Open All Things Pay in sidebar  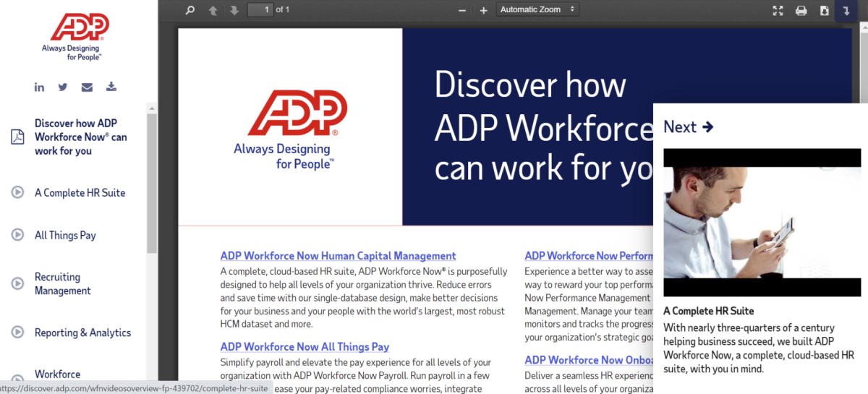pos(65,235)
